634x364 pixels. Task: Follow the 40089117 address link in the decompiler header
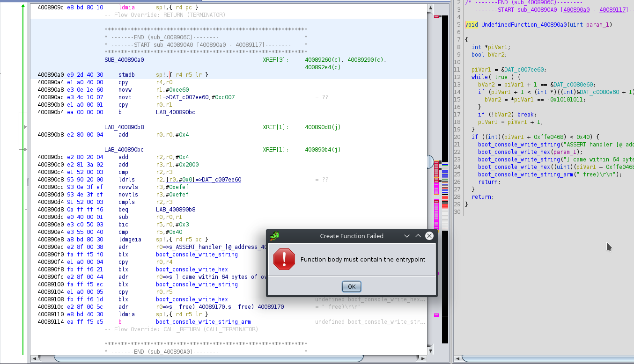612,9
